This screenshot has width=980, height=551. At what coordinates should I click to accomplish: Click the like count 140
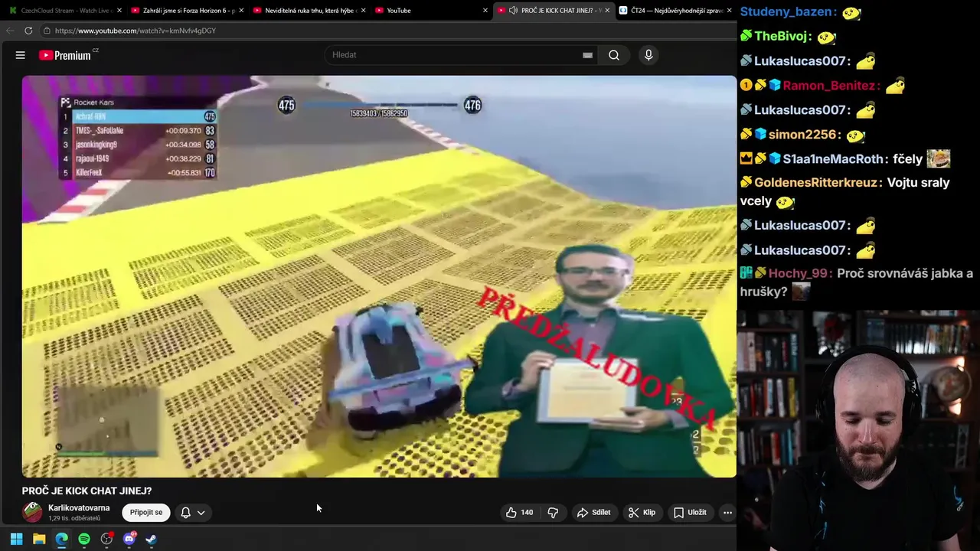(527, 513)
